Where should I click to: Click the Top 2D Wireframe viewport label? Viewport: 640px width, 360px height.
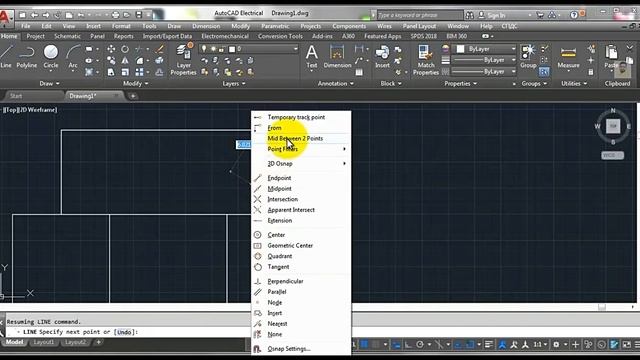pyautogui.click(x=30, y=110)
